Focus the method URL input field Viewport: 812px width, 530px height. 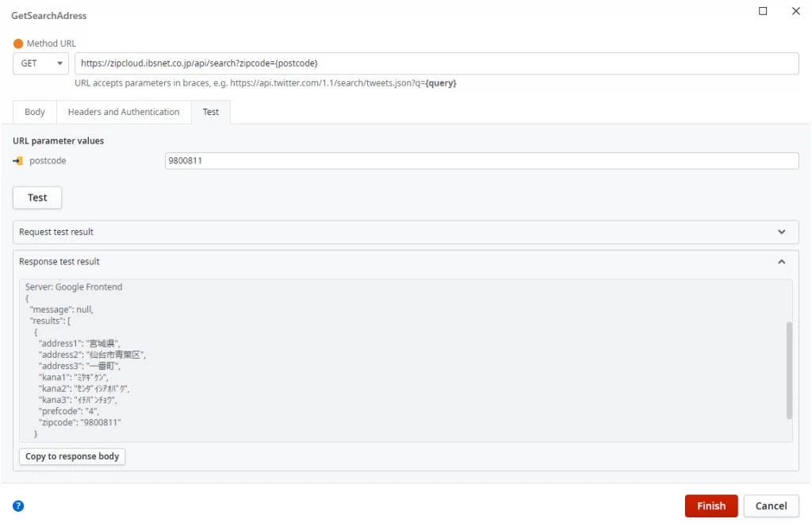click(437, 63)
